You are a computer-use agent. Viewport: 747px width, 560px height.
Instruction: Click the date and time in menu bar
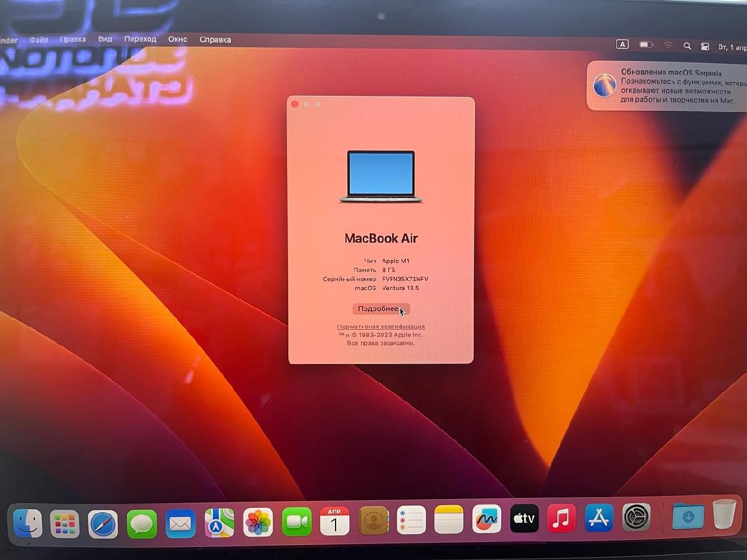[732, 47]
